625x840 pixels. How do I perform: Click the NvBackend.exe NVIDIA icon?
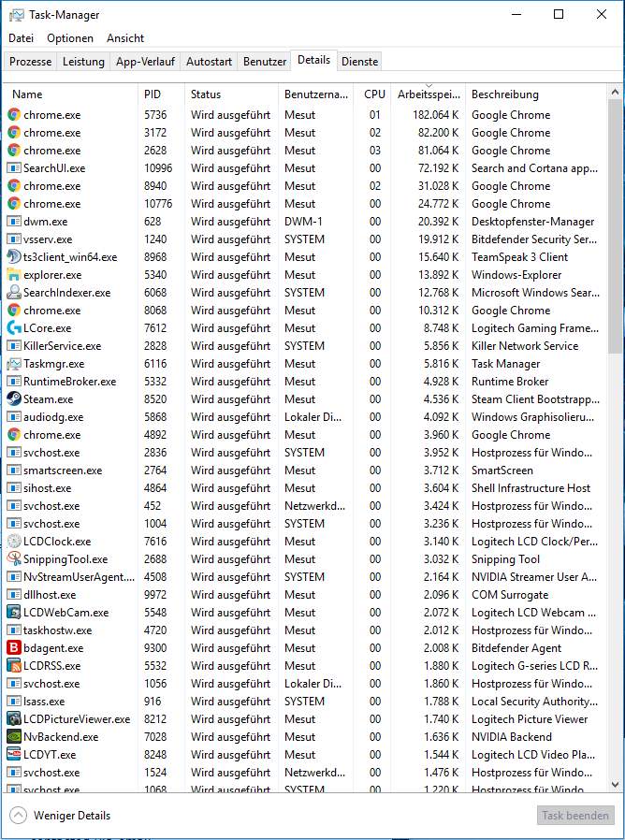[14, 736]
